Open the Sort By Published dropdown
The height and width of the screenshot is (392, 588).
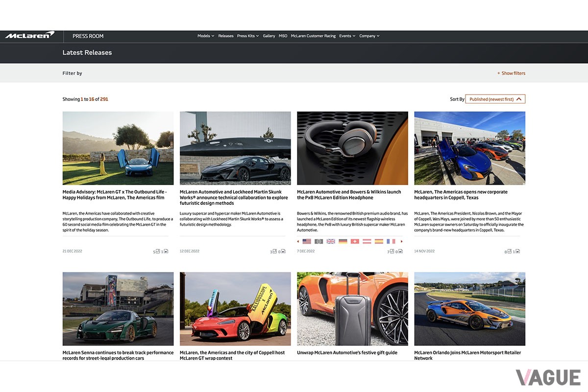[495, 99]
